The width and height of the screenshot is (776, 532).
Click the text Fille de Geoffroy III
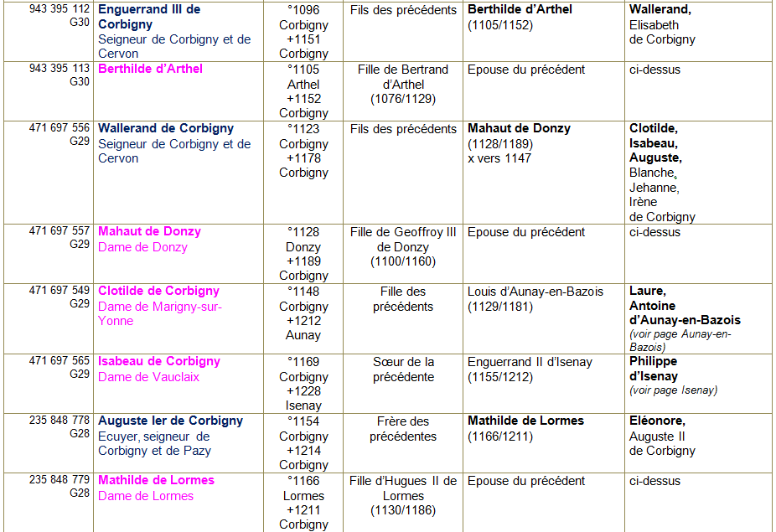[403, 231]
